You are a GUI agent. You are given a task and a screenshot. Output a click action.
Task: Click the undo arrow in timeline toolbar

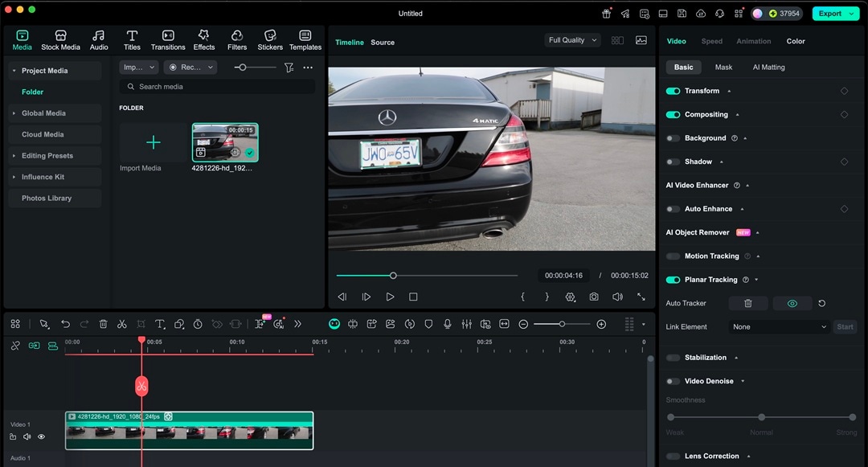(65, 324)
